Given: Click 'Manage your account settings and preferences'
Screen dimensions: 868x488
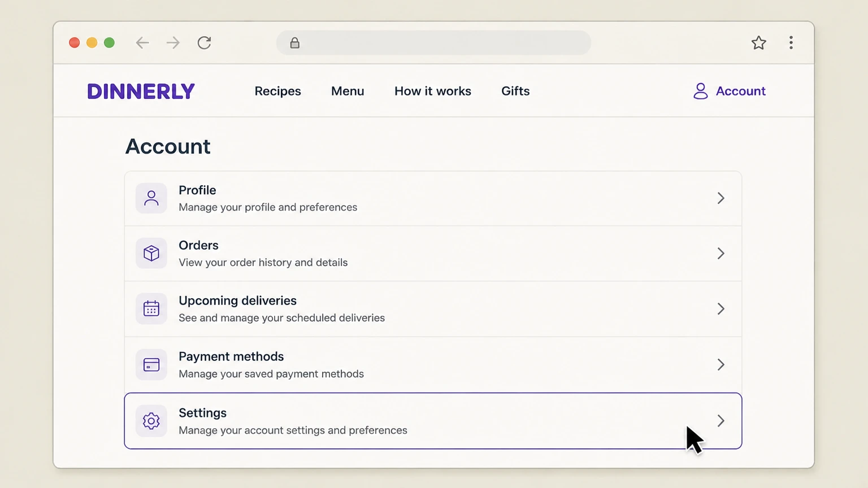Looking at the screenshot, I should point(293,430).
